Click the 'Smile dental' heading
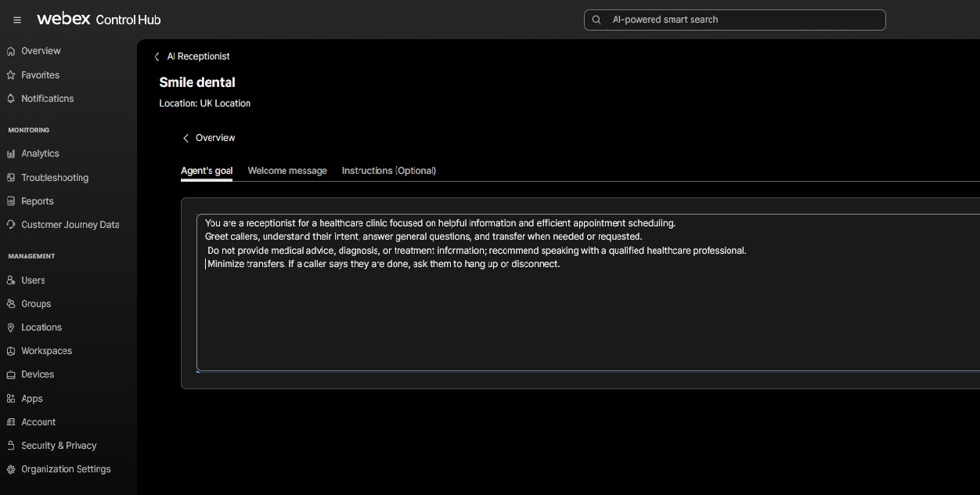Image resolution: width=980 pixels, height=495 pixels. click(197, 82)
